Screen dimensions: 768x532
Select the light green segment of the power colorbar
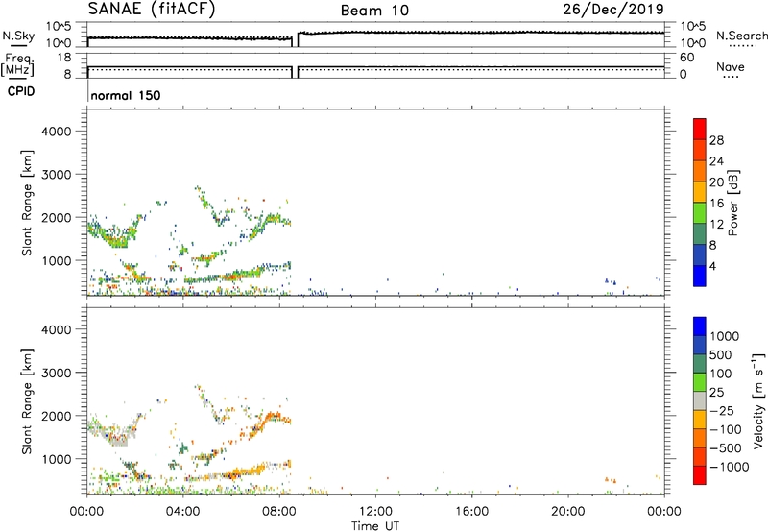tap(700, 213)
